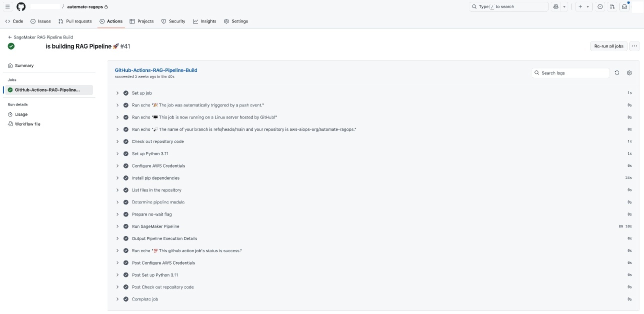Click the success checkmark beside 'Install pip dependencies'
The width and height of the screenshot is (644, 314).
(x=126, y=178)
